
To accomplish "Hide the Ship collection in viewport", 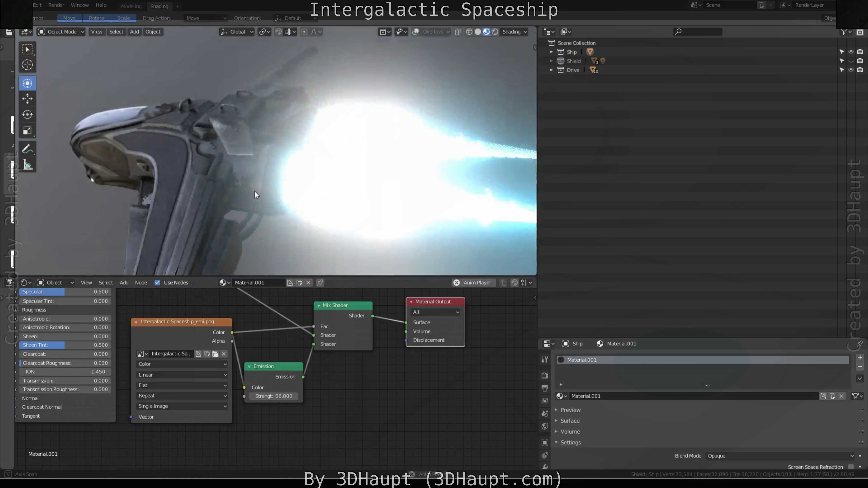I will point(850,52).
